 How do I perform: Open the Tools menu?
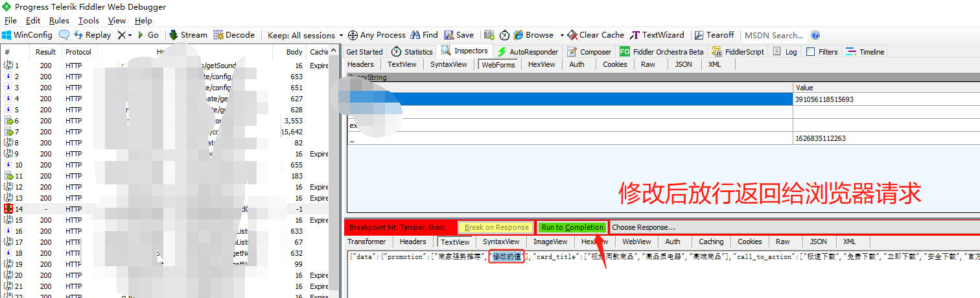point(89,21)
